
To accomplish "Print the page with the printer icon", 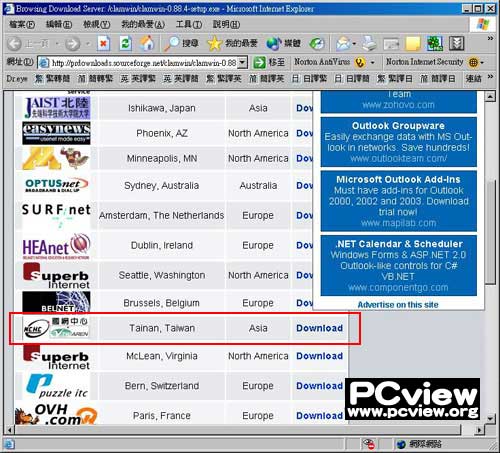I will point(369,43).
